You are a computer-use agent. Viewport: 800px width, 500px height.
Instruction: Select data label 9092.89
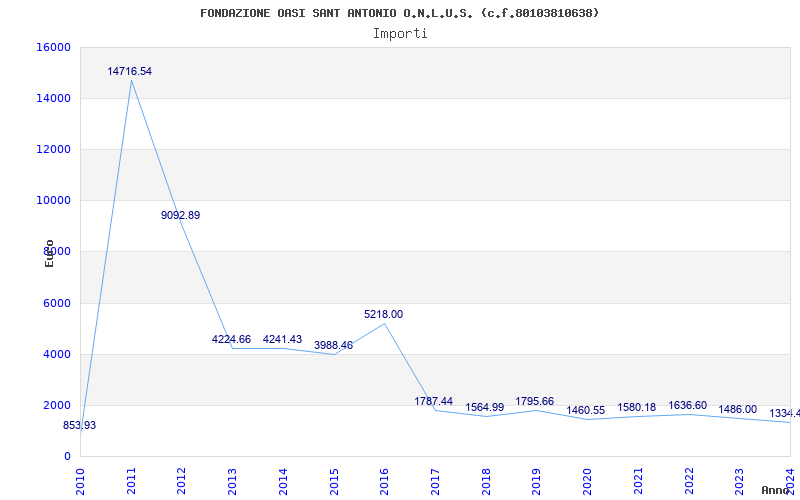click(181, 215)
